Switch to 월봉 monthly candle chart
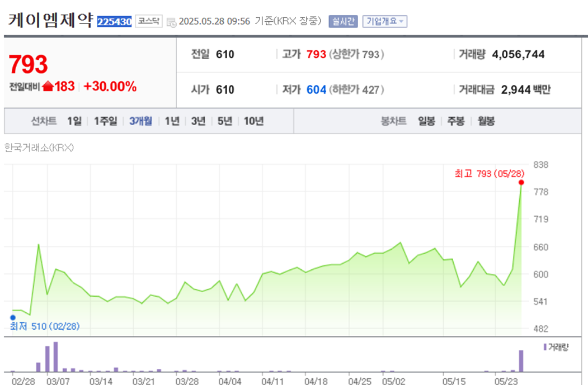Image resolution: width=588 pixels, height=385 pixels. click(x=486, y=121)
